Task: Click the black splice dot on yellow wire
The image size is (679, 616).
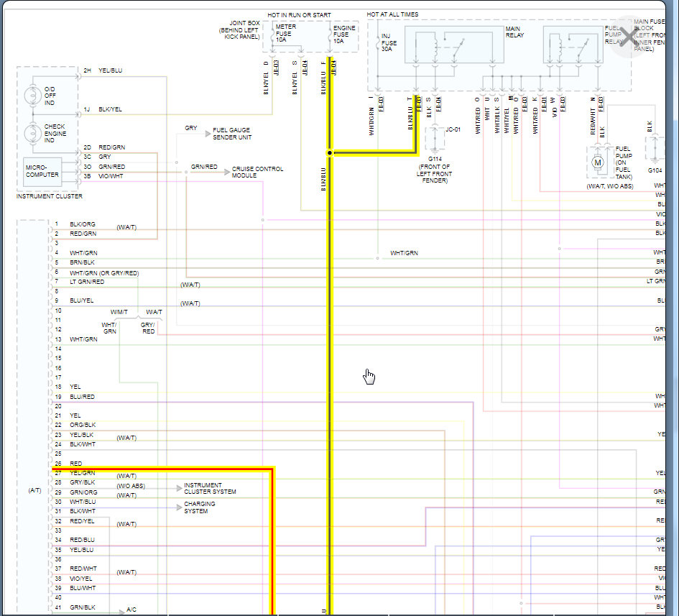Action: tap(330, 153)
